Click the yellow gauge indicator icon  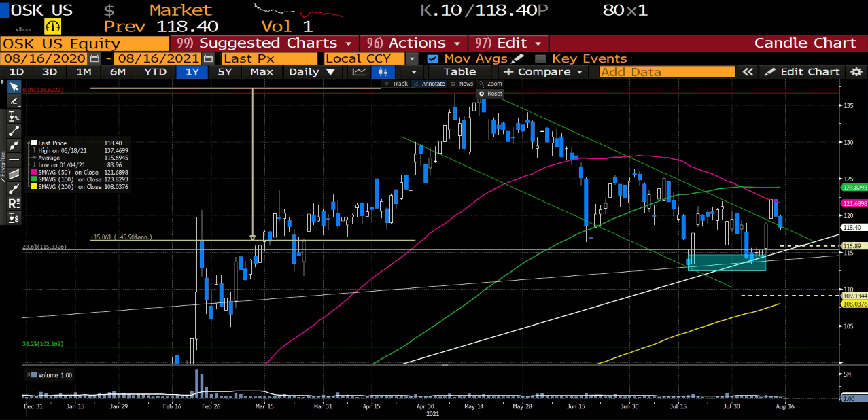[52, 27]
